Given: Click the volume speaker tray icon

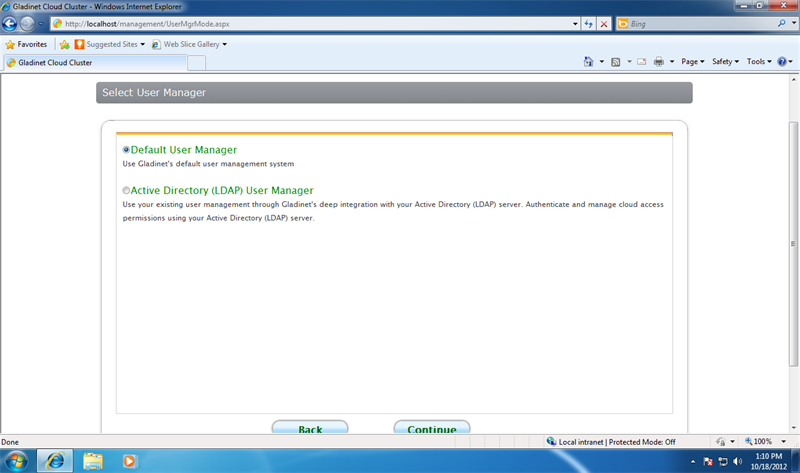Looking at the screenshot, I should [737, 462].
